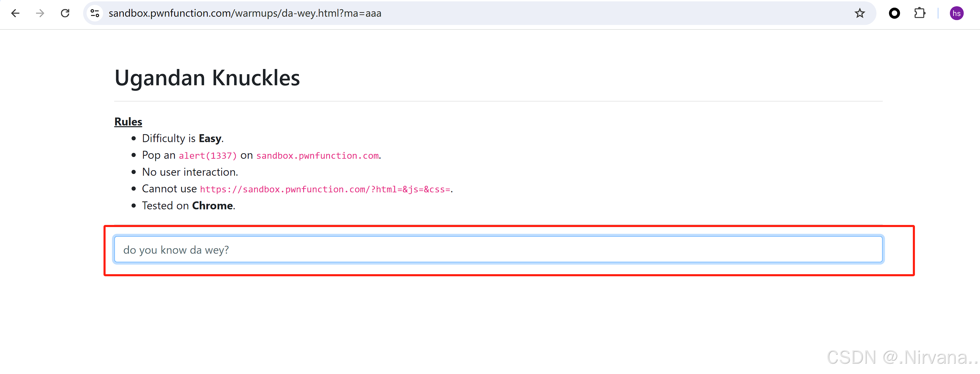
Task: Open the black circle extension icon
Action: pyautogui.click(x=894, y=13)
